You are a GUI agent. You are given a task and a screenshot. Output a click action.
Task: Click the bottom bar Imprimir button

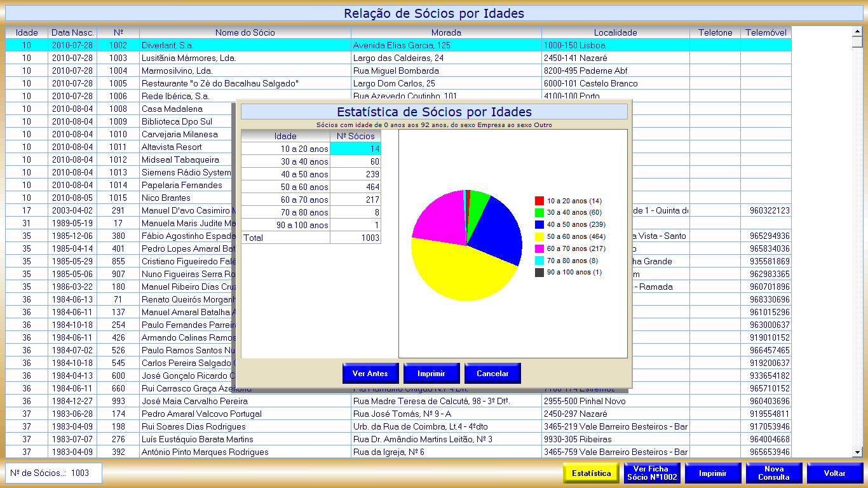coord(712,473)
